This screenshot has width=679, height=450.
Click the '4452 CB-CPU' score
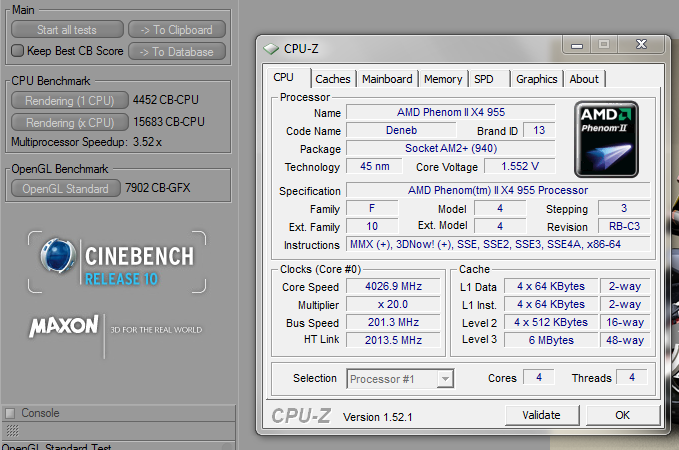pyautogui.click(x=166, y=100)
